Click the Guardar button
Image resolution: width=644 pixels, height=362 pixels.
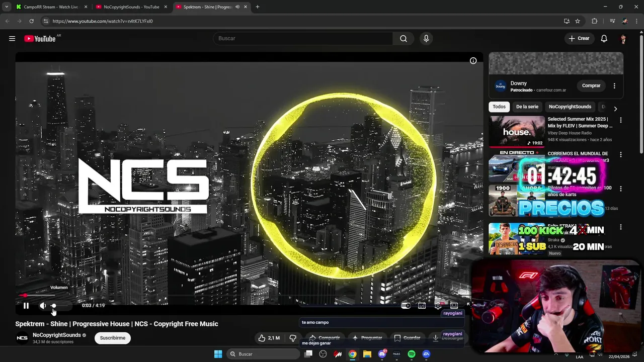click(x=408, y=338)
